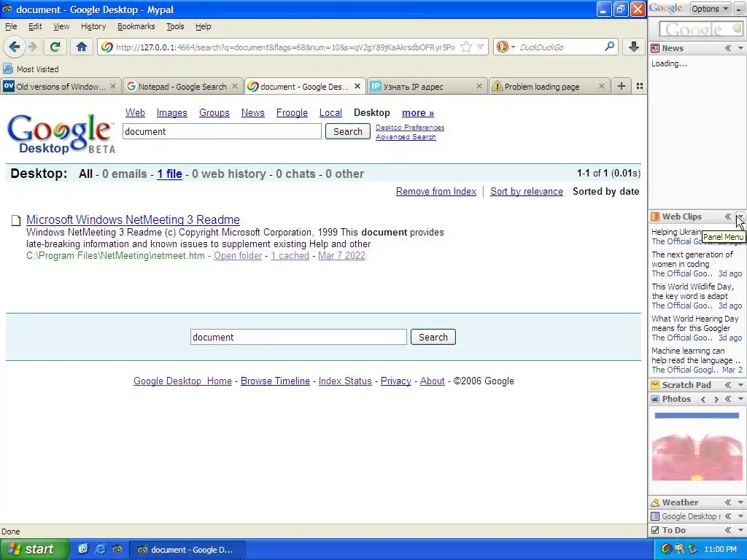Click the Weather panel icon
Viewport: 747px width, 560px height.
click(x=655, y=502)
